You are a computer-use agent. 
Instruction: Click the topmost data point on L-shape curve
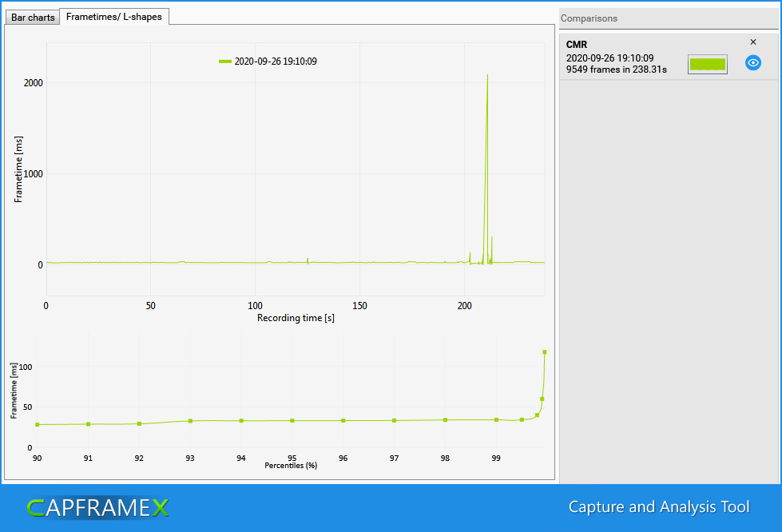[545, 352]
